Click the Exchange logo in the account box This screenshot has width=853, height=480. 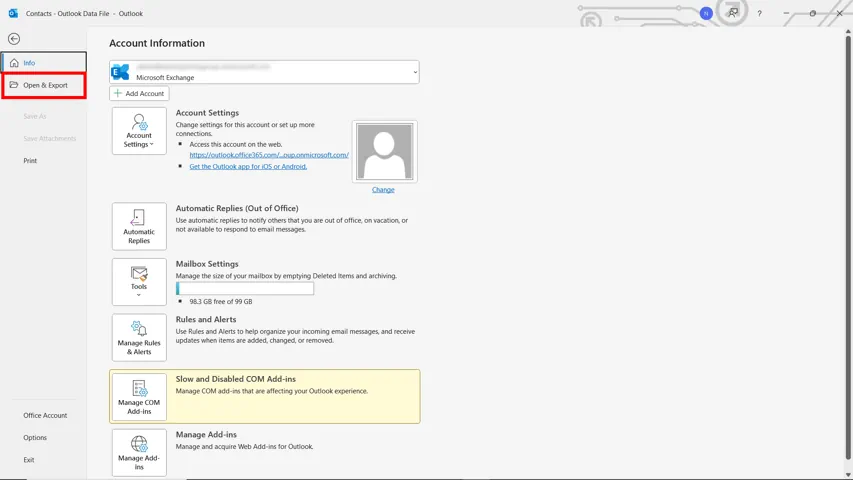120,72
